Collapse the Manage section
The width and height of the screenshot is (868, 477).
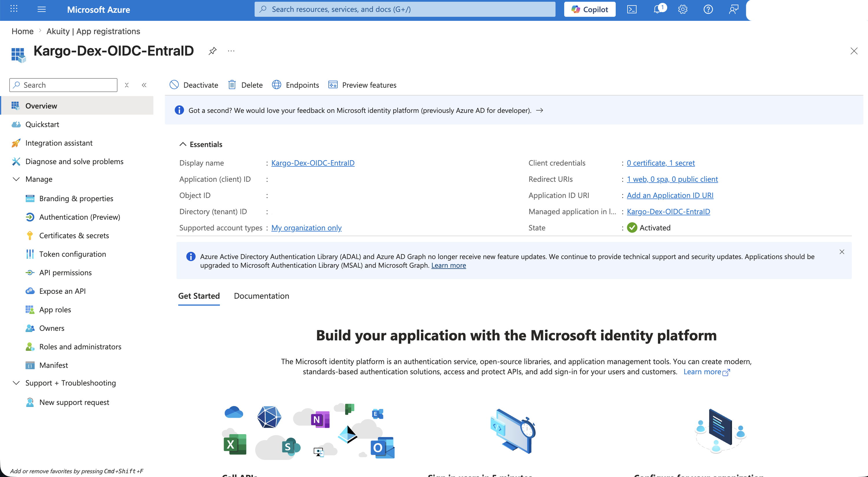coord(16,179)
